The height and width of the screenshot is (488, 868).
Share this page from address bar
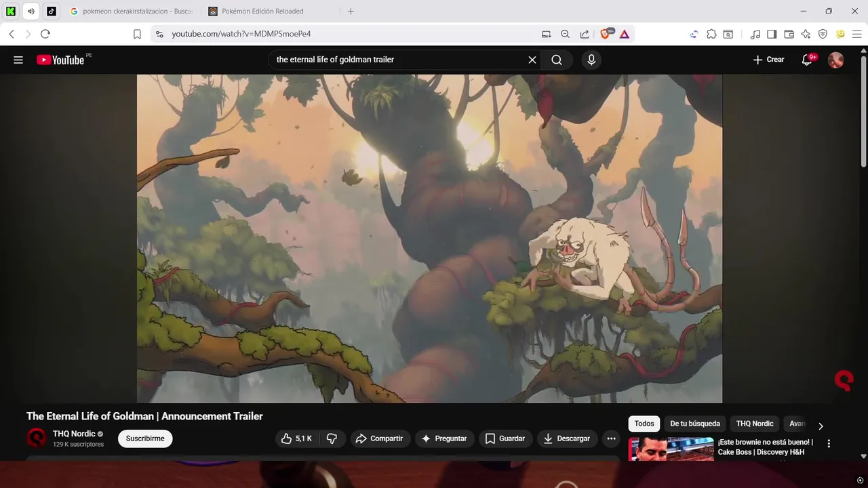pos(584,34)
